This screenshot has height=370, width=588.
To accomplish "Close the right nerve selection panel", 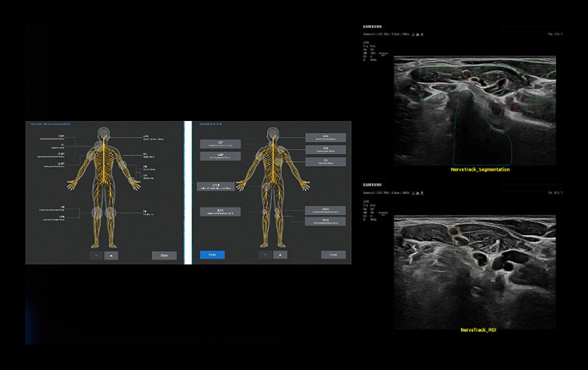I will pyautogui.click(x=333, y=255).
